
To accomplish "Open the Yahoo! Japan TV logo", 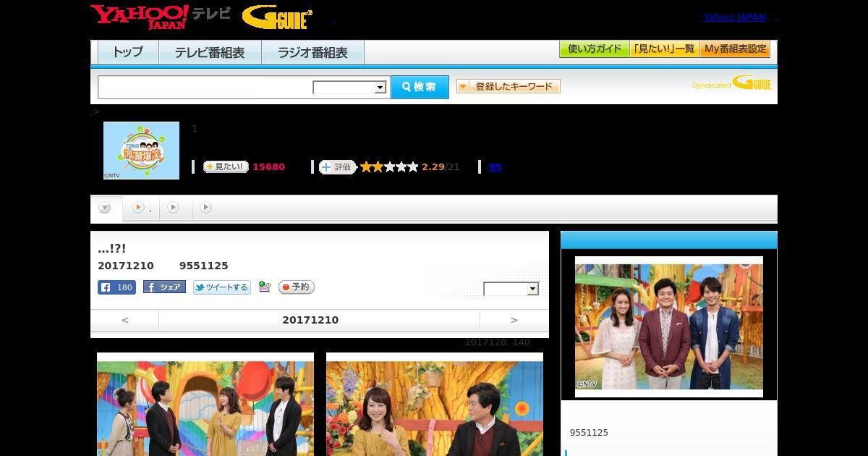I will click(161, 16).
